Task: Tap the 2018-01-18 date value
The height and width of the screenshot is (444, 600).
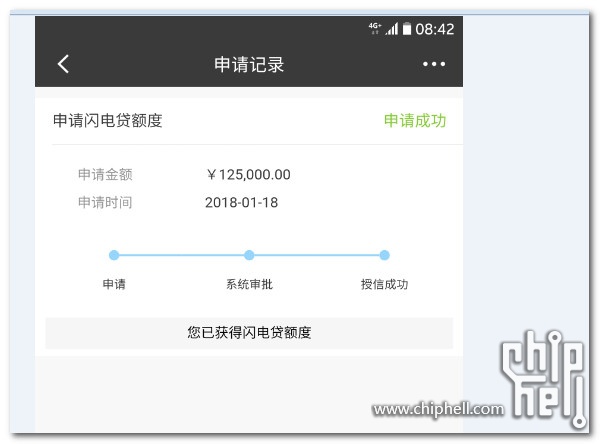Action: (x=241, y=202)
